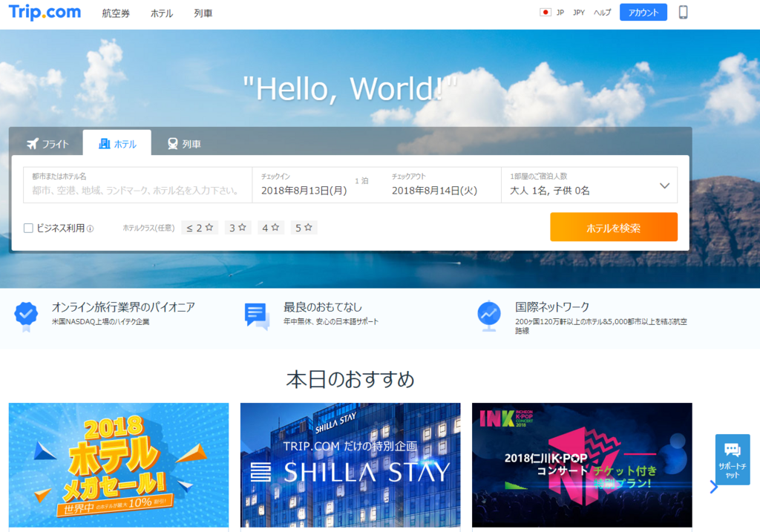Open the 2018仁川K-POP コンサート banner

(x=582, y=465)
